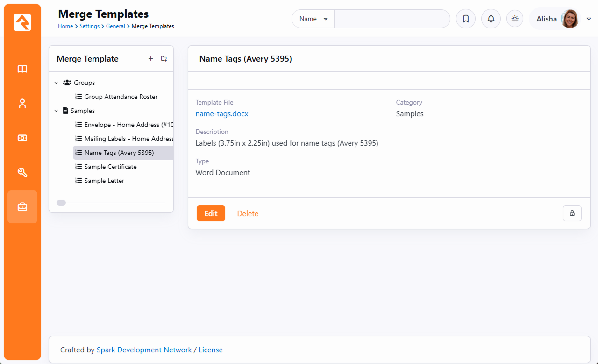The image size is (598, 364).
Task: Open the People icon in sidebar
Action: (x=22, y=104)
